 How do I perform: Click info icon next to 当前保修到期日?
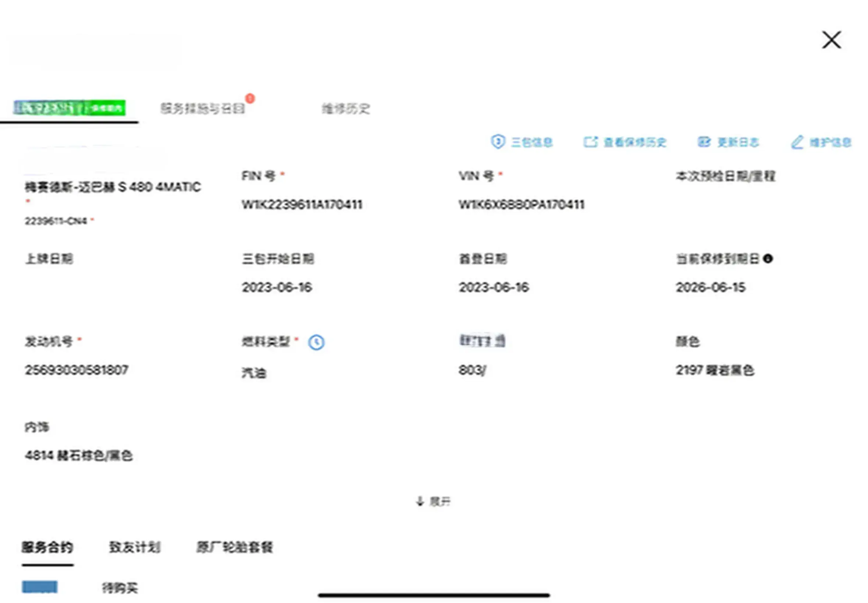pos(768,259)
